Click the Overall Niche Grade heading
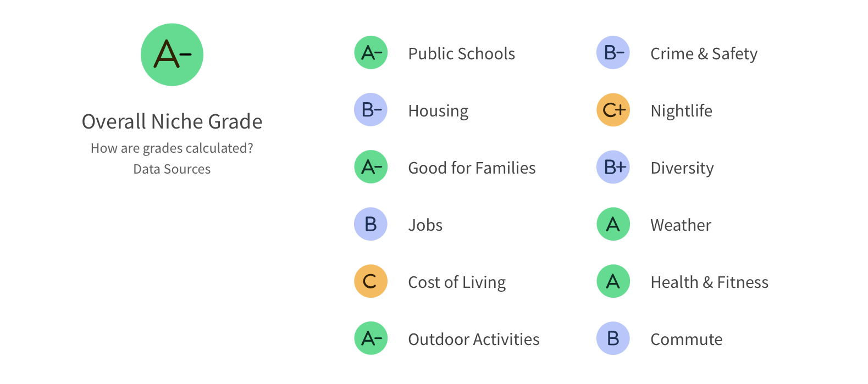 pyautogui.click(x=172, y=121)
